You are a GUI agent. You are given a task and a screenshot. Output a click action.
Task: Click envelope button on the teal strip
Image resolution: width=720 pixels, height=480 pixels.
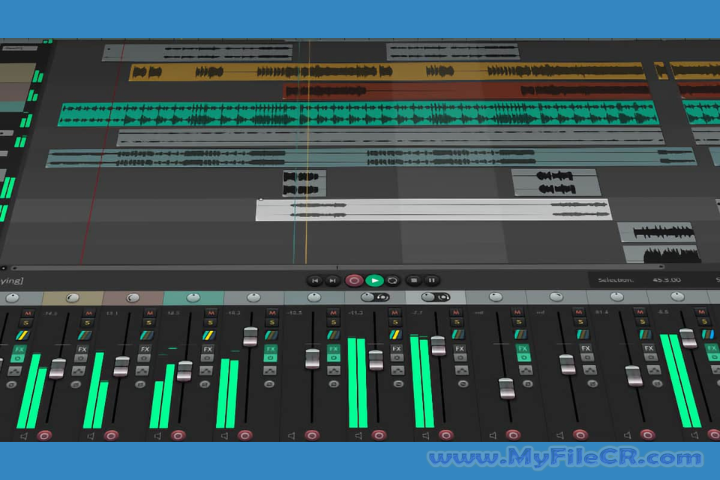tap(206, 370)
